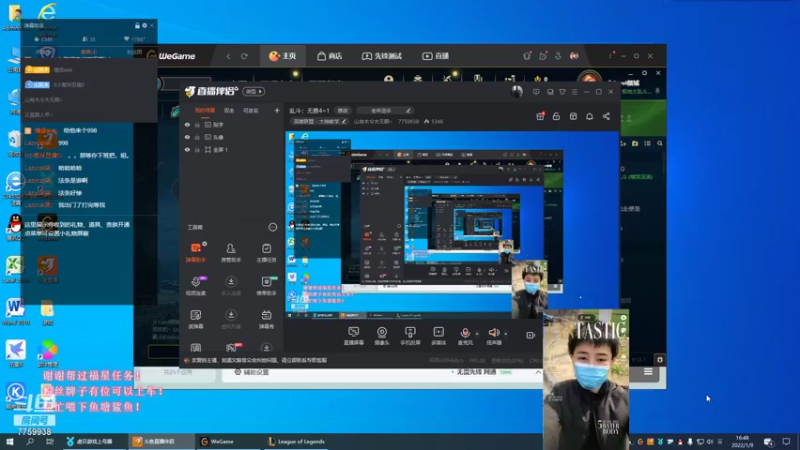Click the 辅助设置 button in the League client
Image resolution: width=800 pixels, height=450 pixels.
[251, 372]
